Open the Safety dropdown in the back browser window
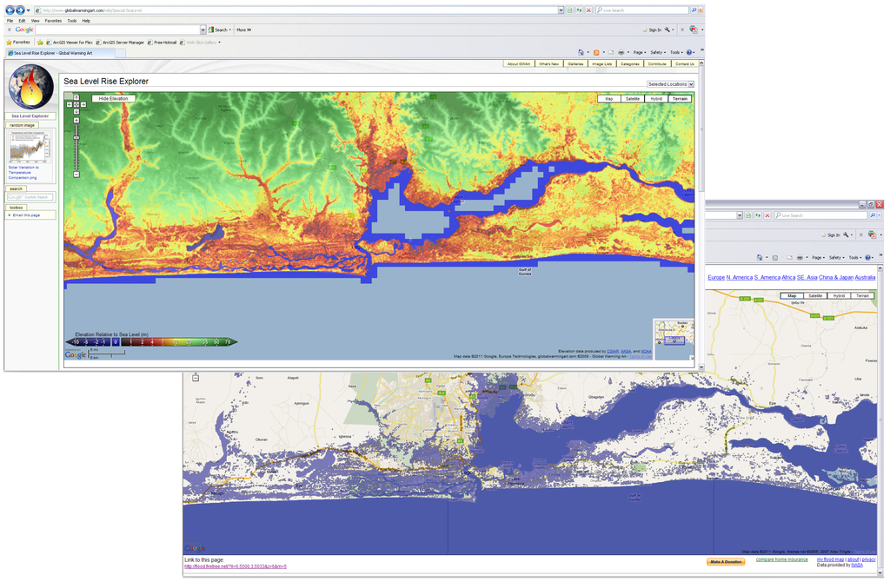The width and height of the screenshot is (890, 588). pos(837,257)
